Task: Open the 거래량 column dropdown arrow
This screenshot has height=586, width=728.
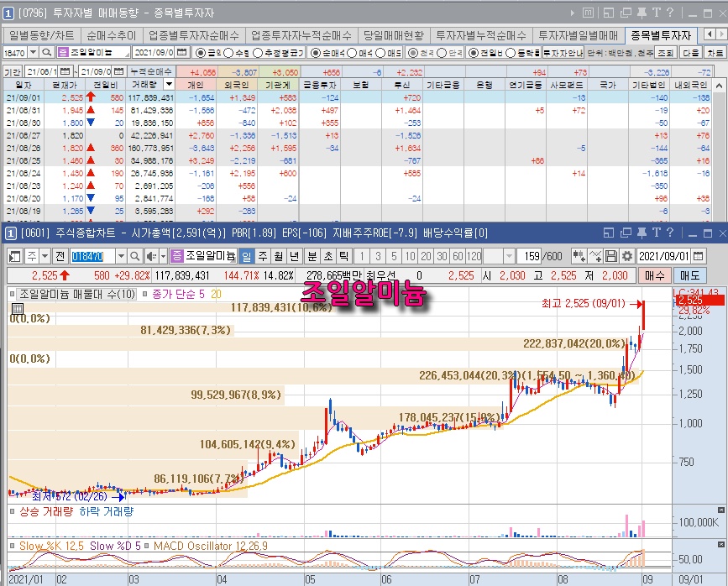Action: coord(170,85)
